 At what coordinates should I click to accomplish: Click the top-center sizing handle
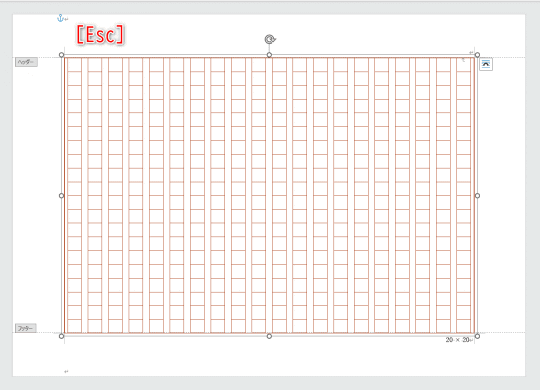pyautogui.click(x=269, y=55)
